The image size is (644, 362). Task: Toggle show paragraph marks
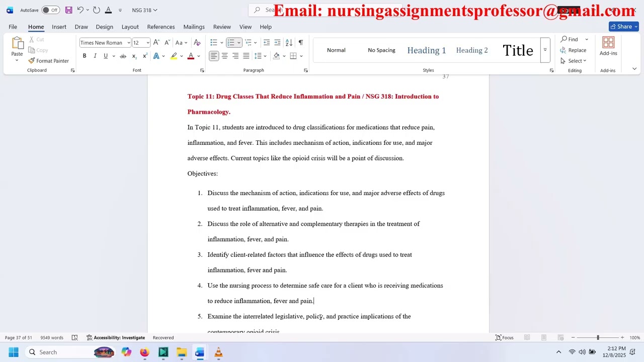point(300,43)
